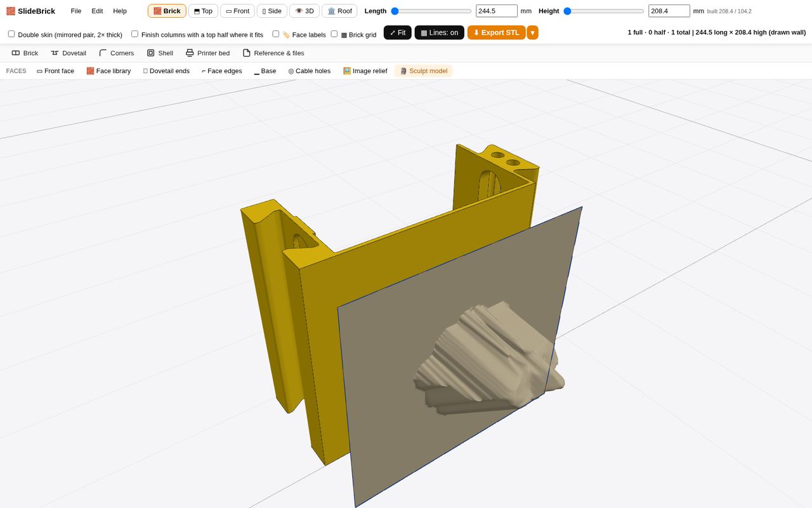Select the Face edges option
This screenshot has height=508, width=812.
point(221,71)
